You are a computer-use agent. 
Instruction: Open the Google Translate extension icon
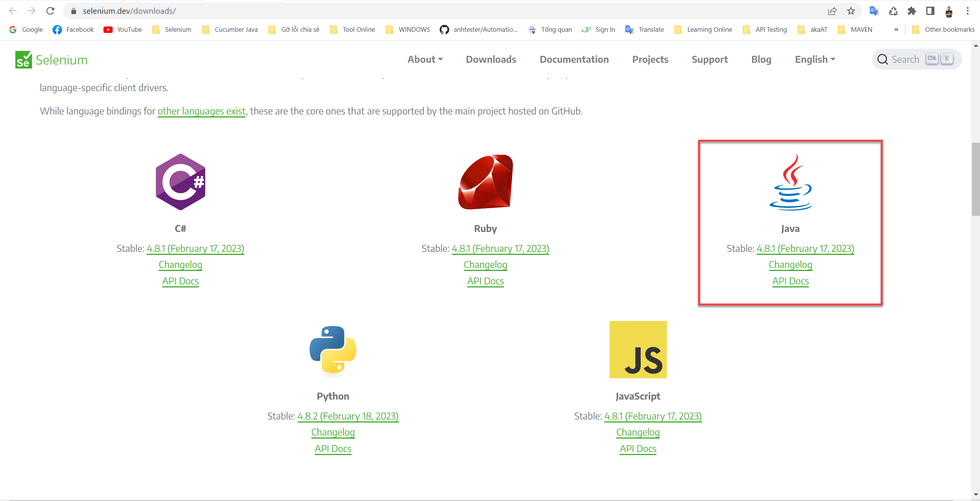(874, 11)
